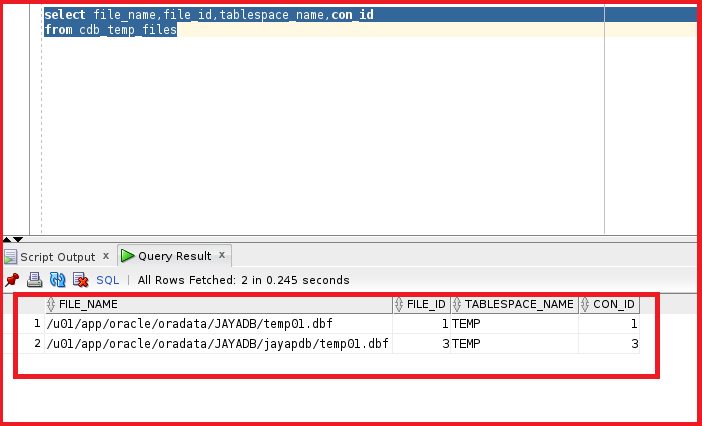Click 'All Rows Fetched' status text
Viewport: 702px width, 426px height.
(243, 280)
